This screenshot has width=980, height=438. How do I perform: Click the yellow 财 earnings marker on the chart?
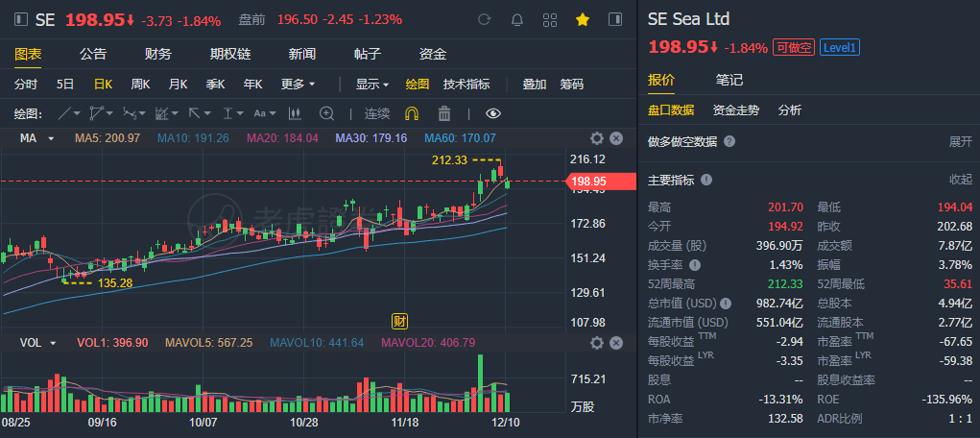tap(400, 322)
